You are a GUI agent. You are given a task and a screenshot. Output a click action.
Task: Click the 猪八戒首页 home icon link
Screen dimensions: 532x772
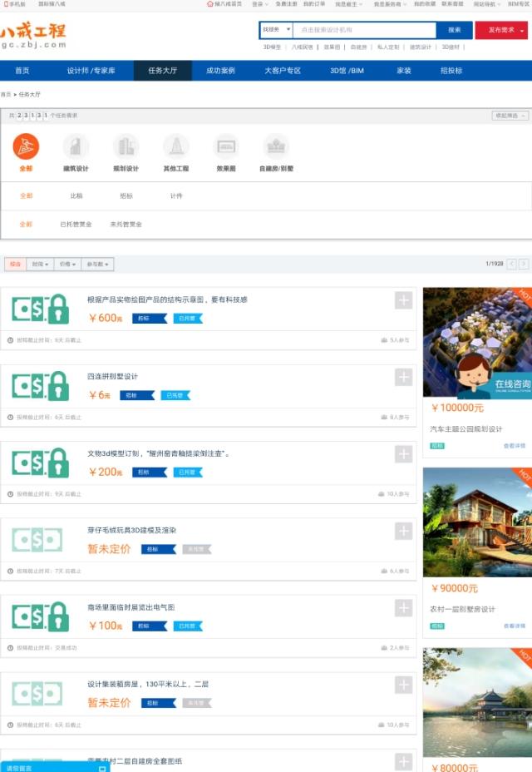click(225, 4)
